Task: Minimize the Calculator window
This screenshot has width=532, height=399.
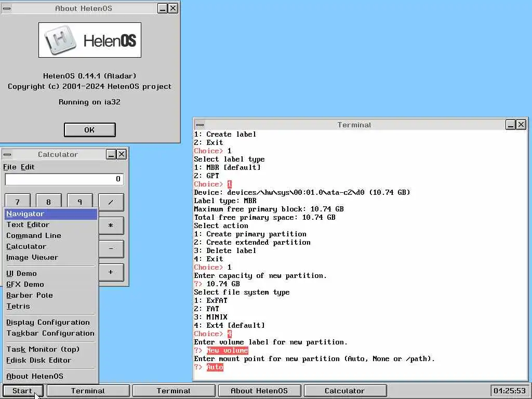Action: click(111, 154)
